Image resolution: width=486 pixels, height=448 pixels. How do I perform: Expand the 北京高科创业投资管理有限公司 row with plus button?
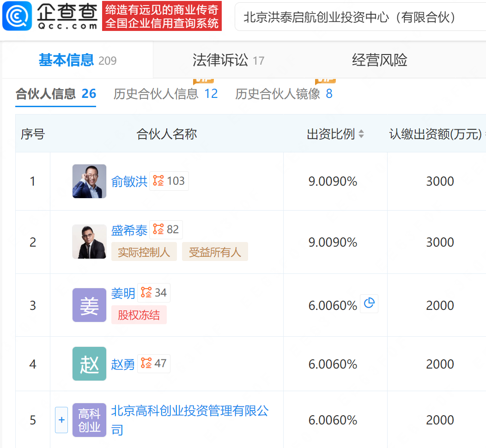coord(61,420)
